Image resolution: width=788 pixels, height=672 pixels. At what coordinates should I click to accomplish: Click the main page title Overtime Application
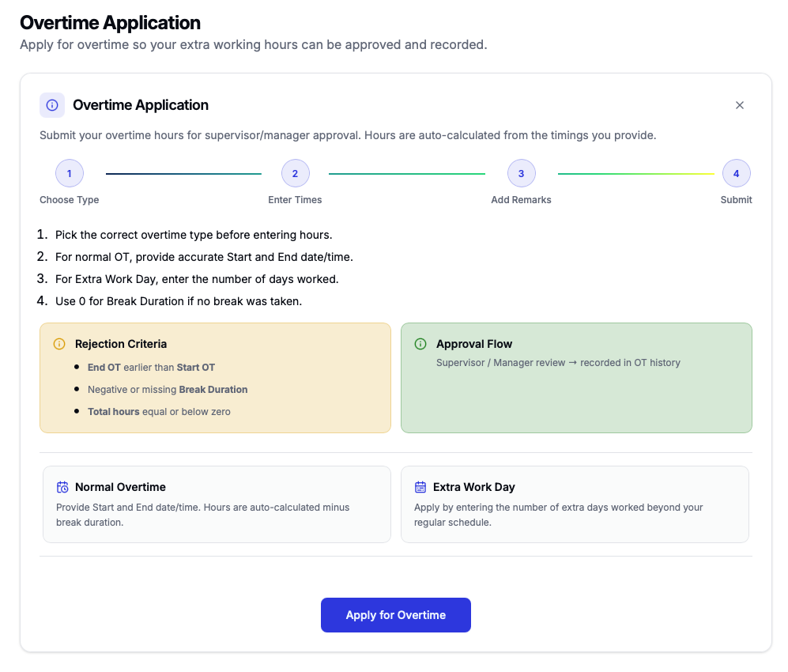[110, 23]
